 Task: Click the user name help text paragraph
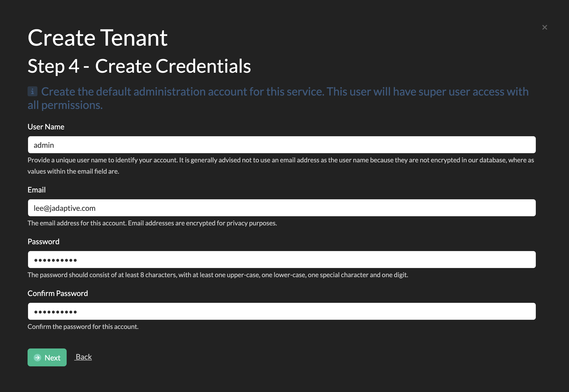click(280, 160)
